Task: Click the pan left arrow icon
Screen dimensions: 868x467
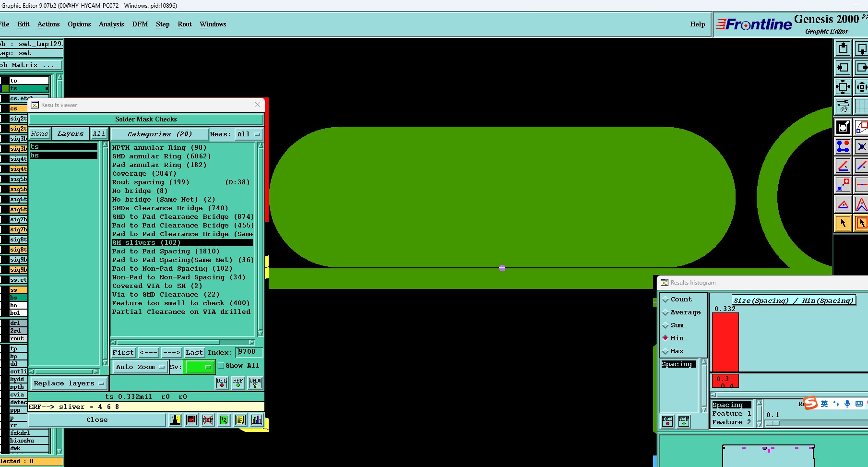Action: click(843, 68)
